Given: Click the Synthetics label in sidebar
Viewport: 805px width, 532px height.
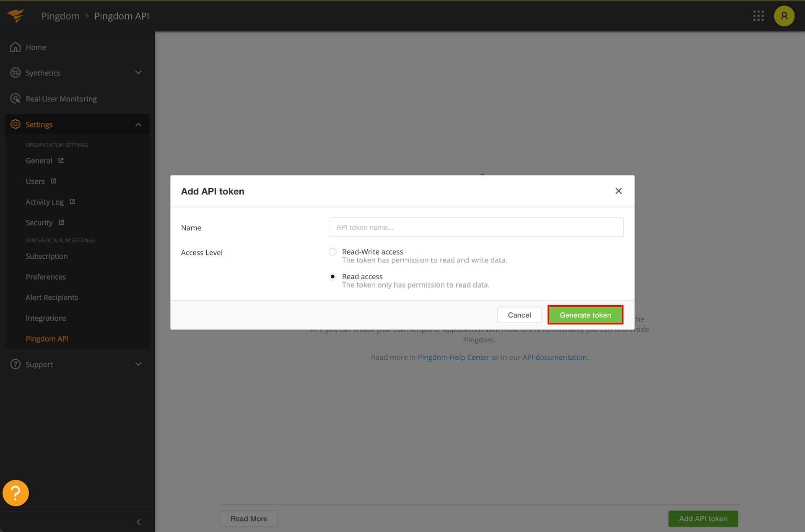Looking at the screenshot, I should [43, 73].
